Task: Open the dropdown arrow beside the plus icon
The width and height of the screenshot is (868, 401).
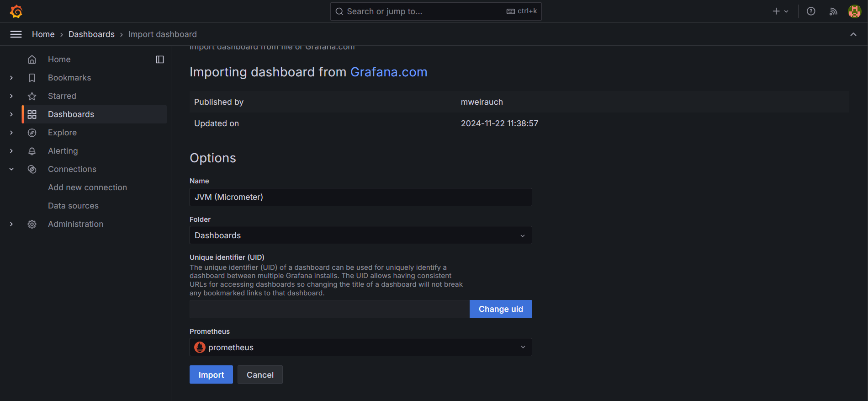Action: click(x=786, y=11)
